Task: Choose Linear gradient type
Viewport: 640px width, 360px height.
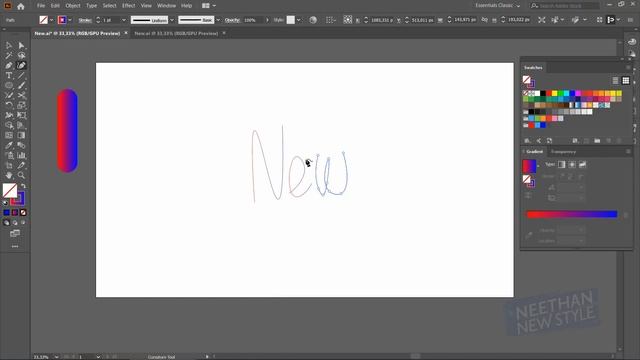Action: (562, 164)
